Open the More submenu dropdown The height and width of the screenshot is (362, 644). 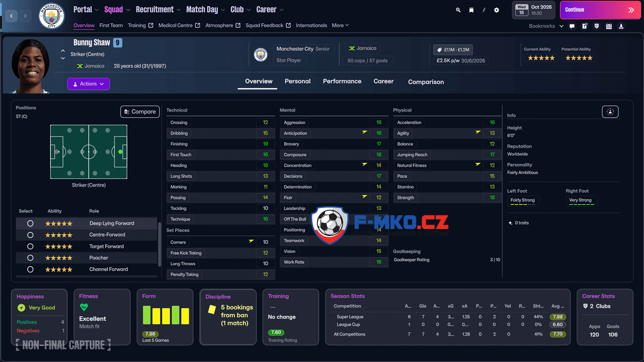(340, 26)
